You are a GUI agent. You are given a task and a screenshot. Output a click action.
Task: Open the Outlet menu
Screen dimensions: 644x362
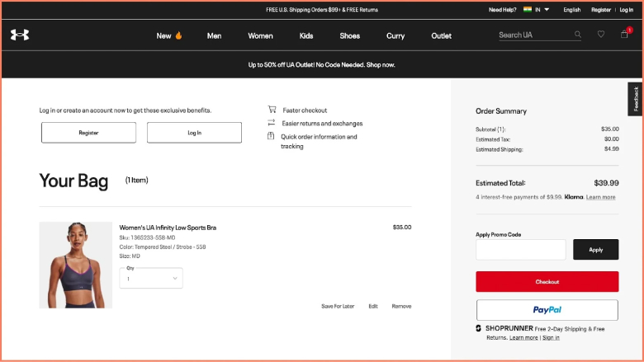441,36
